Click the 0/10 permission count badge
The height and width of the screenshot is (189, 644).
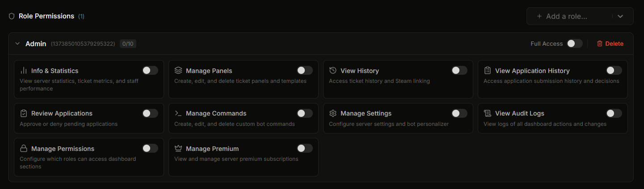(128, 44)
